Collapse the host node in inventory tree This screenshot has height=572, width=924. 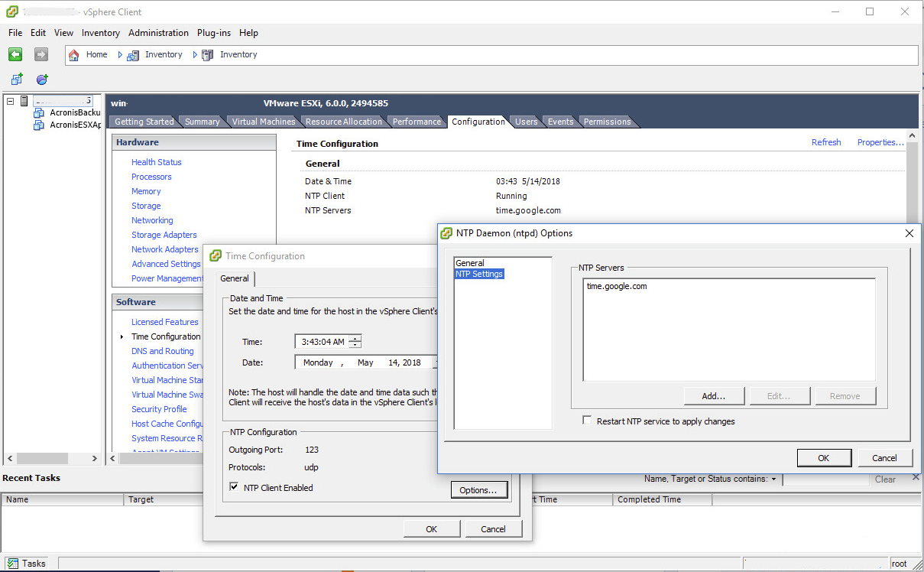[x=10, y=100]
